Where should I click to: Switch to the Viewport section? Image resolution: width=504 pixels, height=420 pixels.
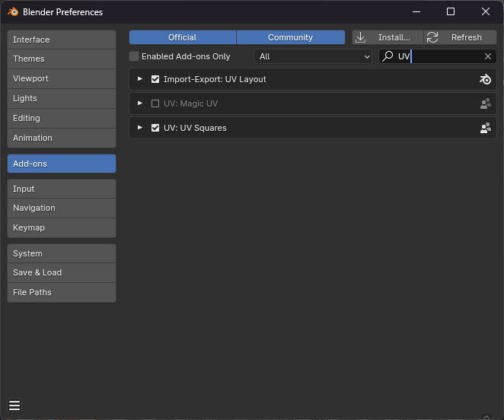tap(62, 78)
